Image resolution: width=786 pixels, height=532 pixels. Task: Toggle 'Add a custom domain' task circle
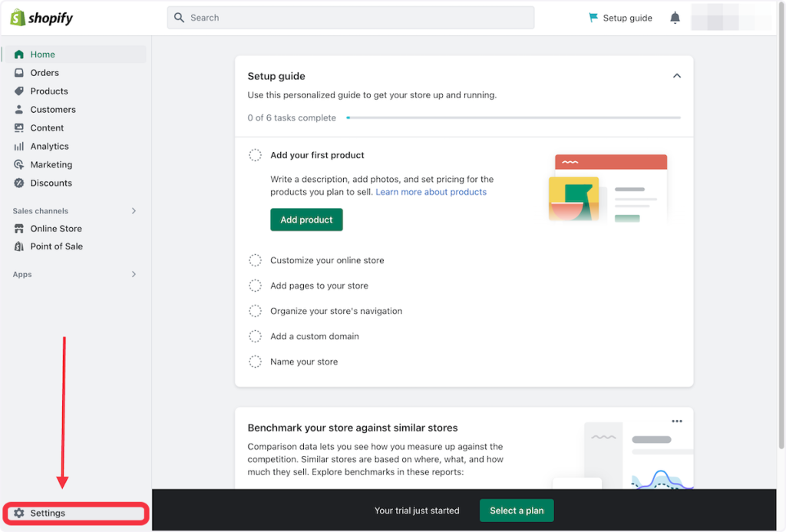point(255,336)
